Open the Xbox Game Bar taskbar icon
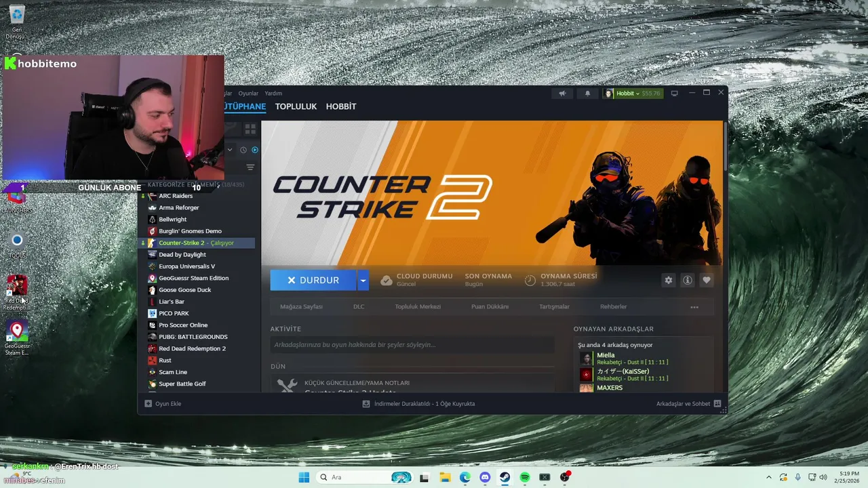Screen dimensions: 868x488 point(545,477)
